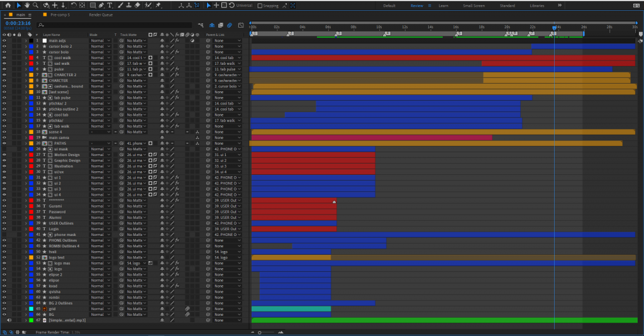
Task: Switch to the Small Screen workspace
Action: 474,5
